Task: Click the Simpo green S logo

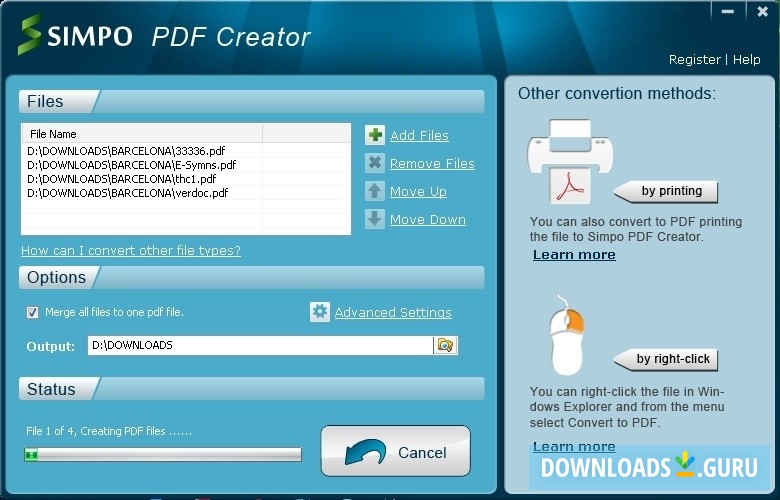Action: (x=29, y=34)
